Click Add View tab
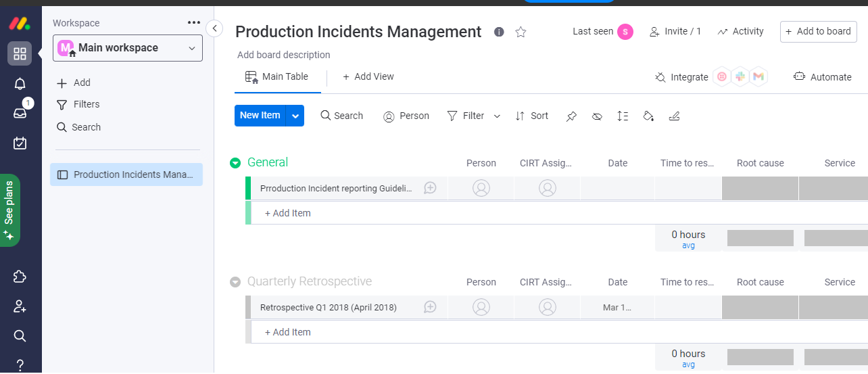 coord(368,77)
